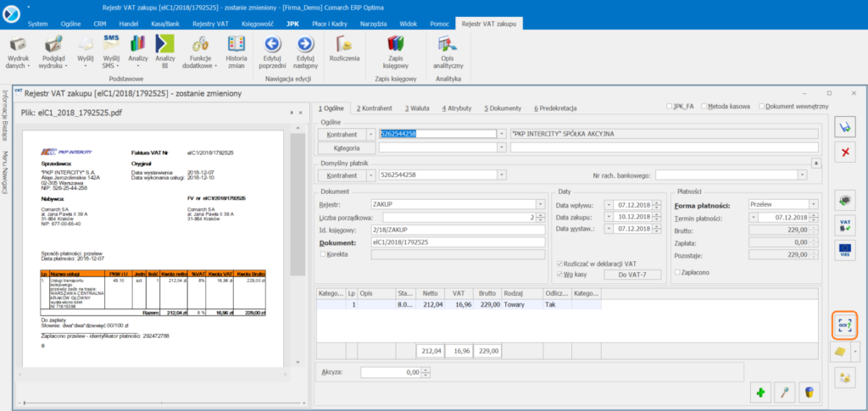The image size is (868, 411).
Task: Open the Data wystaw. calendar dropdown
Action: (x=608, y=229)
